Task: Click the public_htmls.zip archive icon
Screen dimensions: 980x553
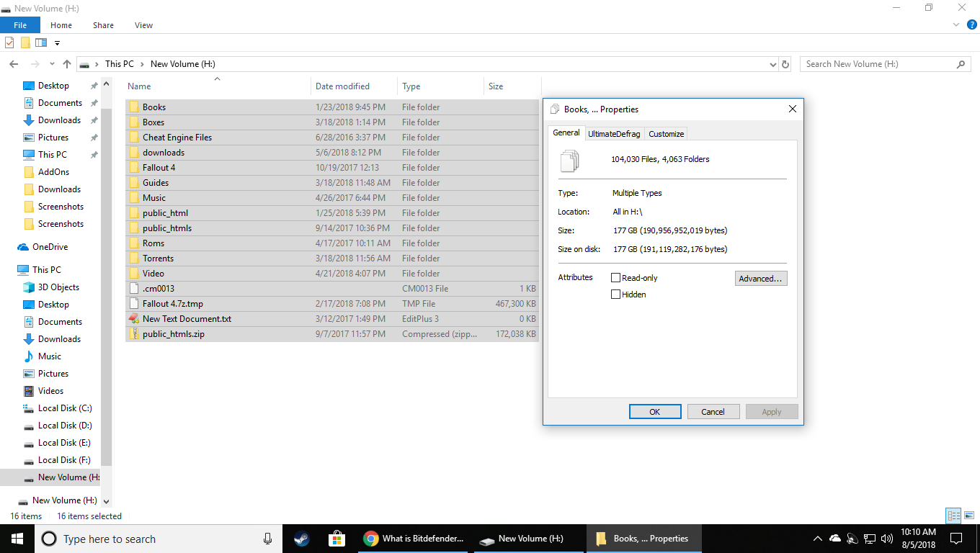Action: pyautogui.click(x=134, y=334)
